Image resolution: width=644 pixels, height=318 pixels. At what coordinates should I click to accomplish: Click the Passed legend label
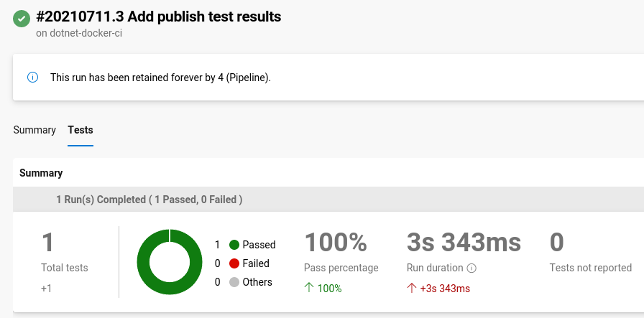point(259,245)
